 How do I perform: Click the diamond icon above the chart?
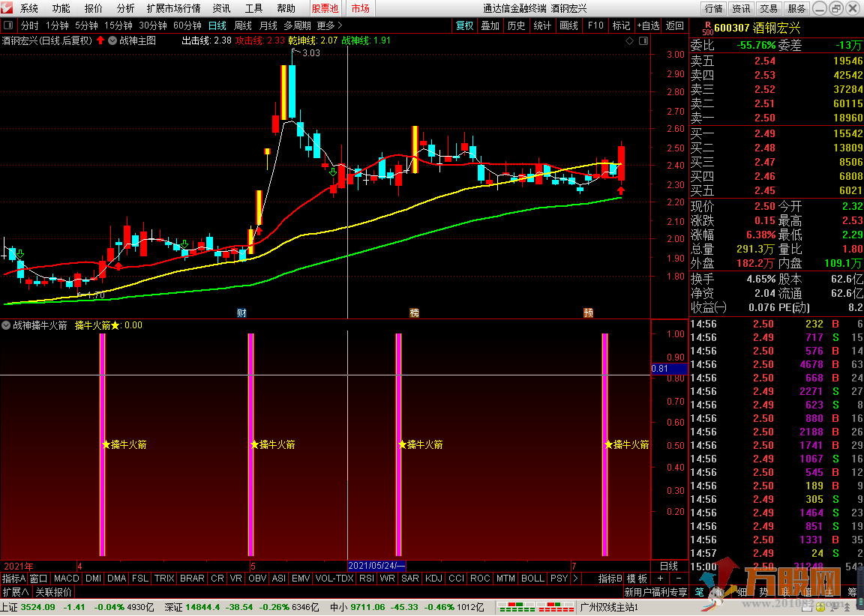pyautogui.click(x=630, y=40)
